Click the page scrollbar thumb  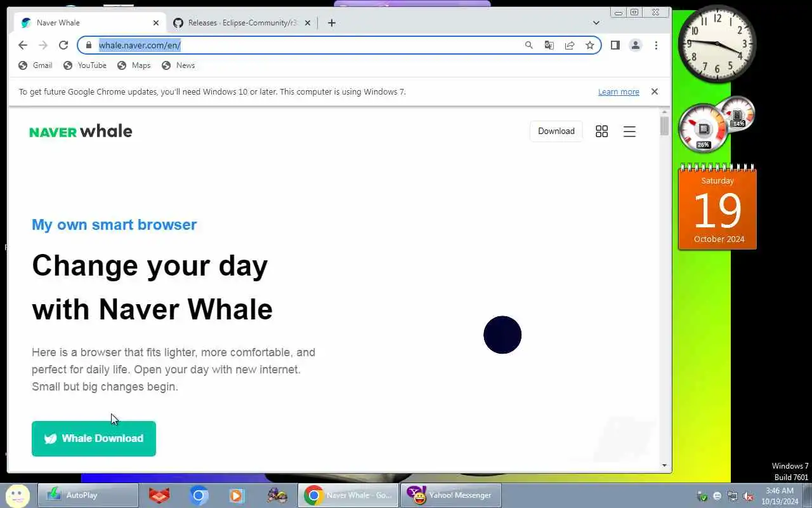click(664, 126)
